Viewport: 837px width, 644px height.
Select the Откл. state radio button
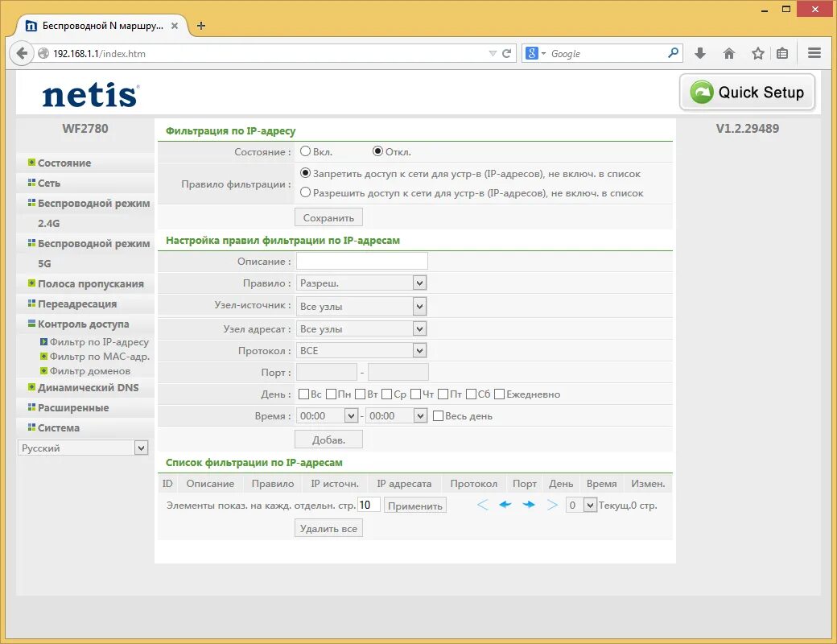(377, 151)
